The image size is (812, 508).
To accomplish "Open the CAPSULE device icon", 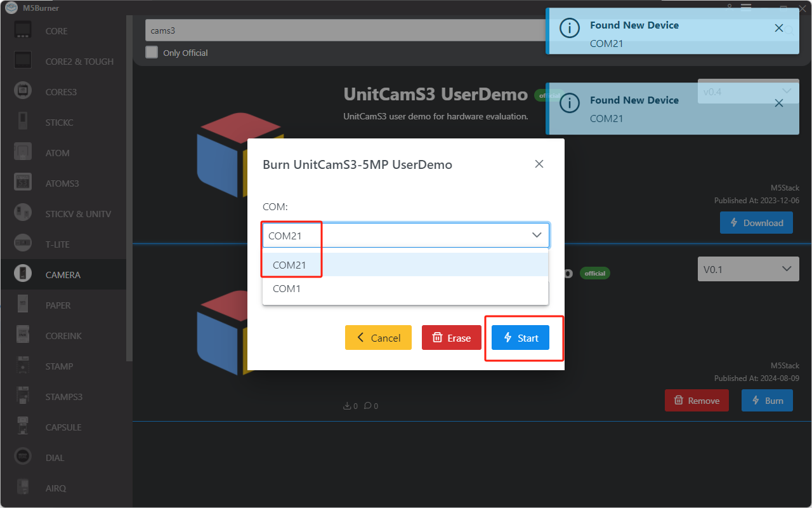I will click(x=23, y=427).
